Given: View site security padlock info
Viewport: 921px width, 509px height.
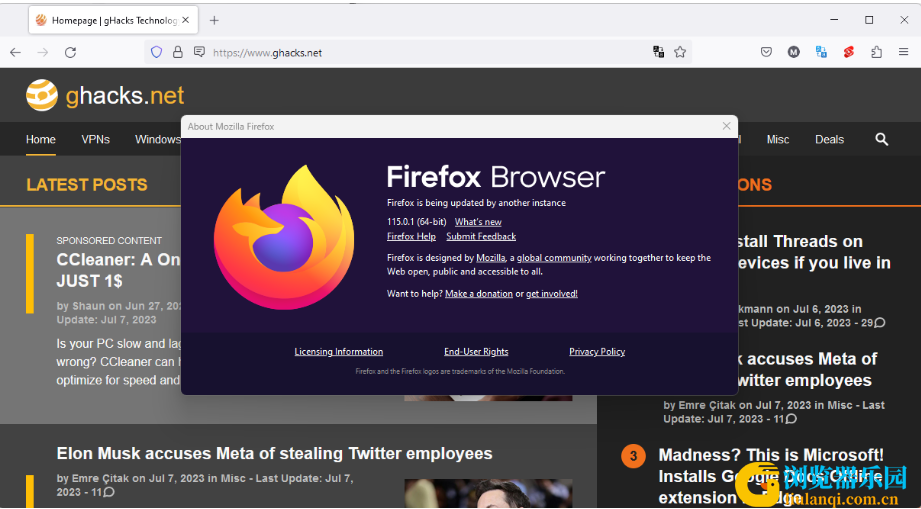Looking at the screenshot, I should pos(178,52).
